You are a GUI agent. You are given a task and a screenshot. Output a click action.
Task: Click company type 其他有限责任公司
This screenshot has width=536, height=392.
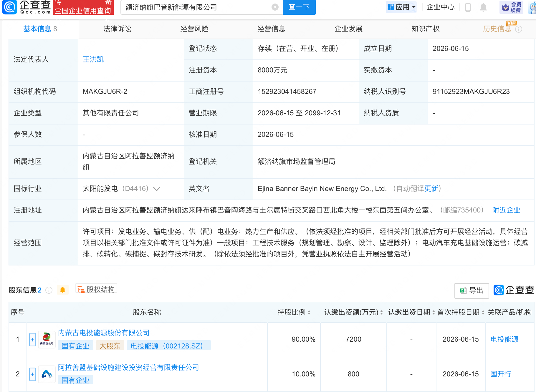point(111,113)
